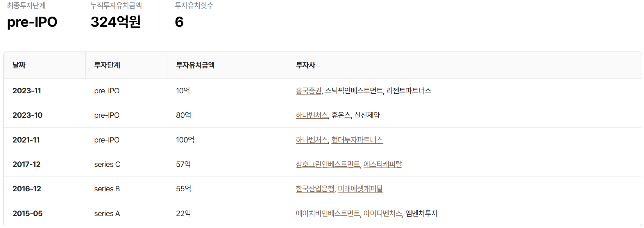Follow the 미래에셋캐피탈 link
Viewport: 644px width, 228px height.
pos(360,189)
